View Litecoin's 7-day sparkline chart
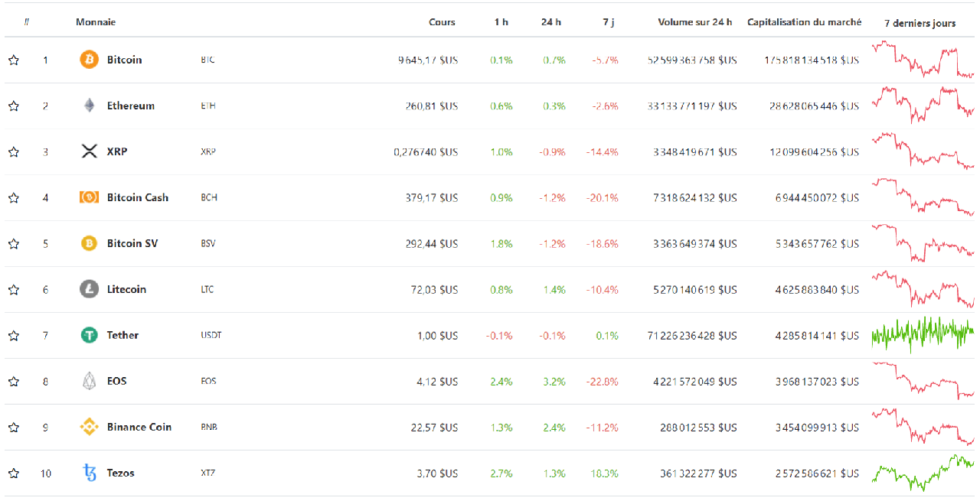The width and height of the screenshot is (980, 501). click(923, 289)
